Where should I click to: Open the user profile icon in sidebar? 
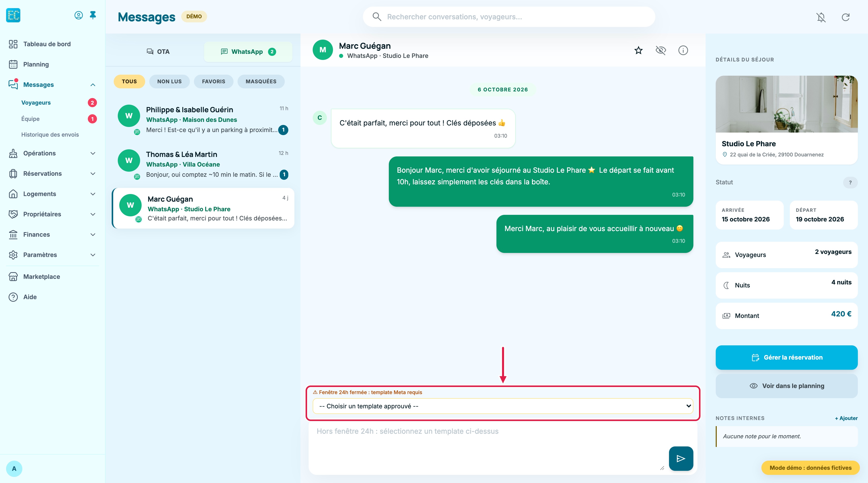78,15
